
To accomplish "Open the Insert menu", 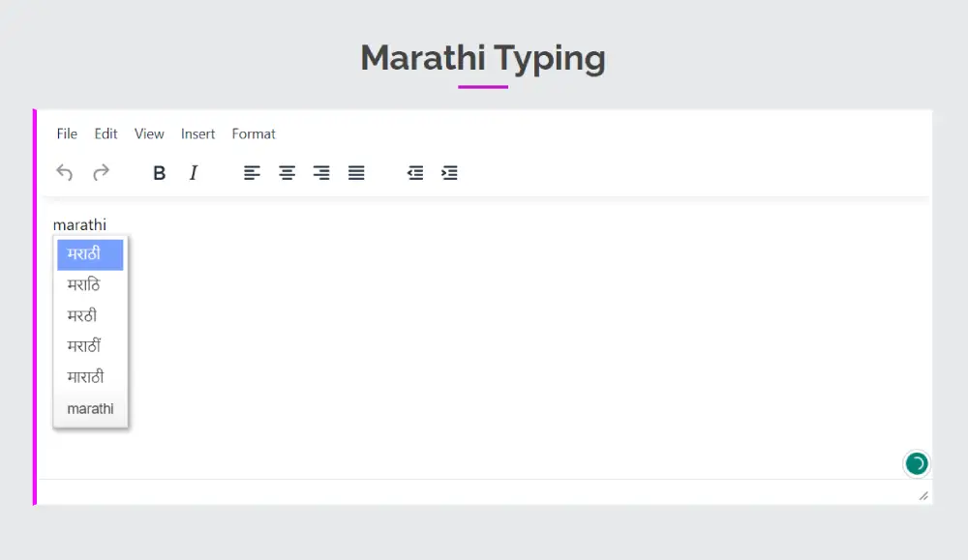I will 197,133.
